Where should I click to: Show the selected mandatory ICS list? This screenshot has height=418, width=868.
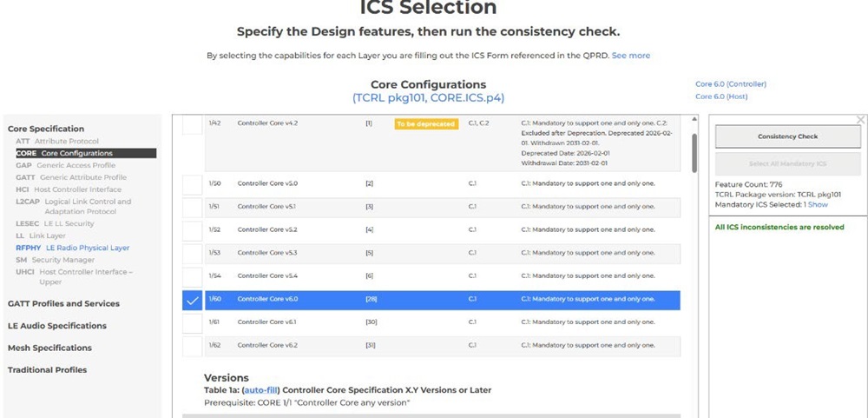(818, 205)
